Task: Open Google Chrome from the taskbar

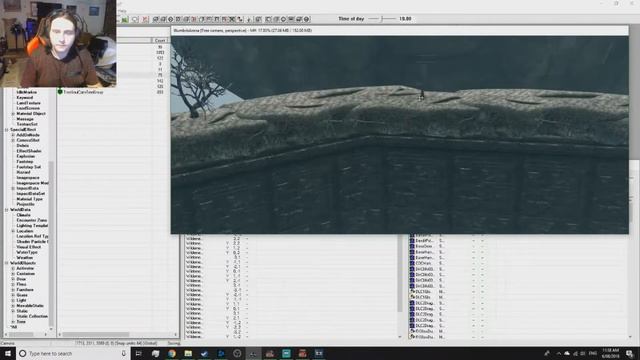Action: coord(172,353)
